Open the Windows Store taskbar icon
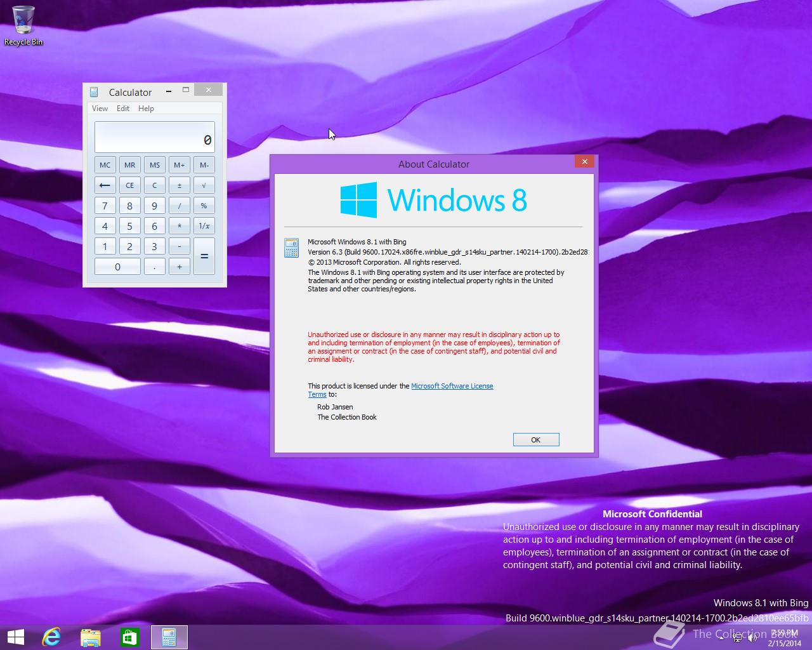The image size is (812, 650). pyautogui.click(x=129, y=637)
